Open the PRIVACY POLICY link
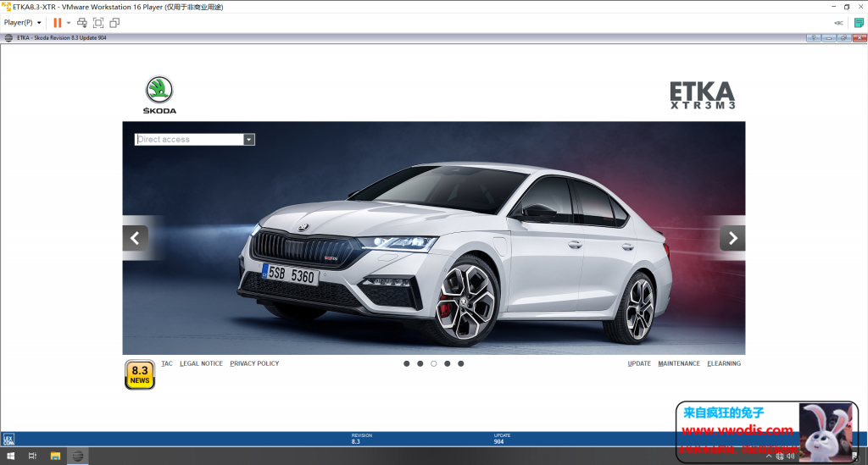This screenshot has height=465, width=868. [x=254, y=363]
